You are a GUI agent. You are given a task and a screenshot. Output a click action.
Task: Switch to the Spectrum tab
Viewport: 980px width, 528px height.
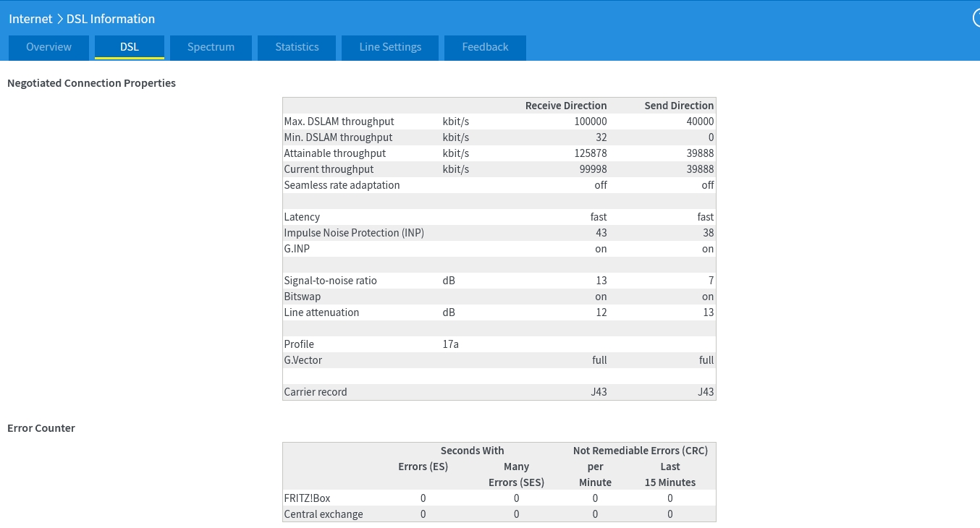pyautogui.click(x=211, y=47)
